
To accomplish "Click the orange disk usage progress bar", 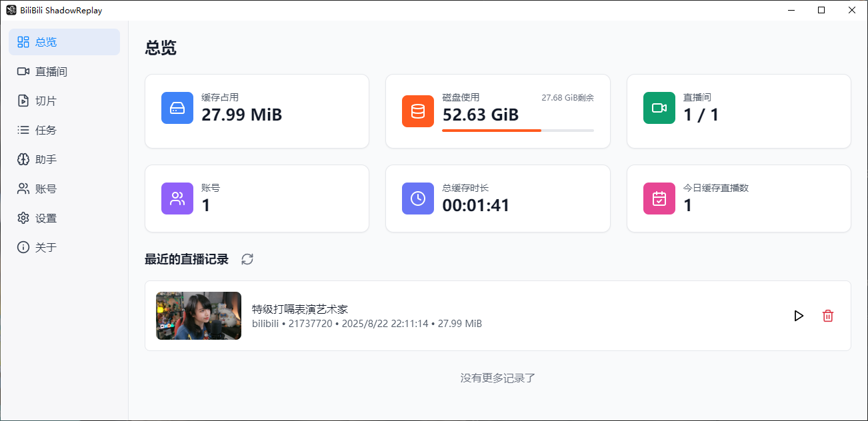I will pos(491,131).
